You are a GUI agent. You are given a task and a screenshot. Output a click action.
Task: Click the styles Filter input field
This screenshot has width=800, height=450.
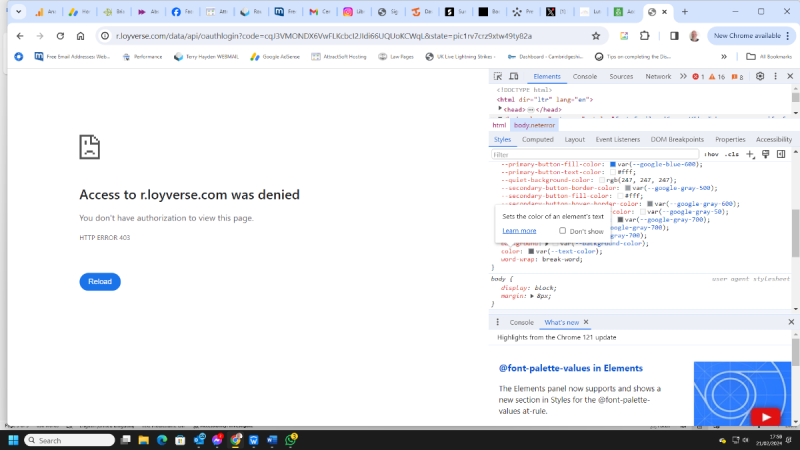click(x=594, y=154)
